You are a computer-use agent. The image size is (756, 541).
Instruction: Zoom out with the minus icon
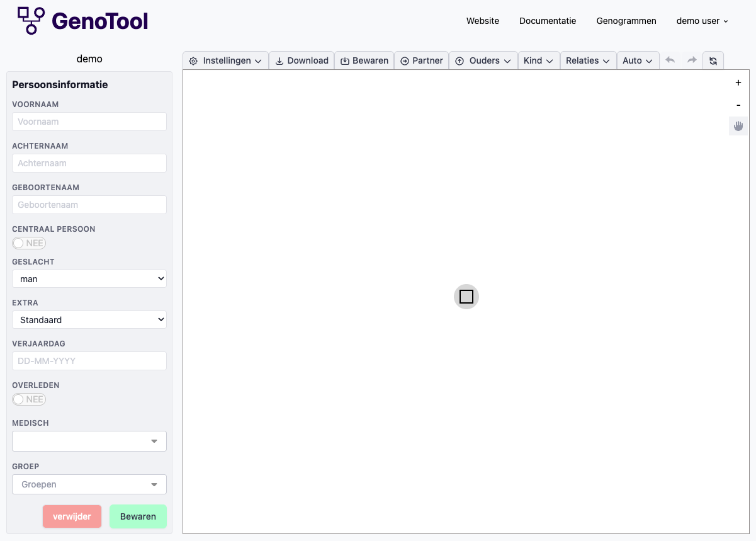[x=738, y=105]
